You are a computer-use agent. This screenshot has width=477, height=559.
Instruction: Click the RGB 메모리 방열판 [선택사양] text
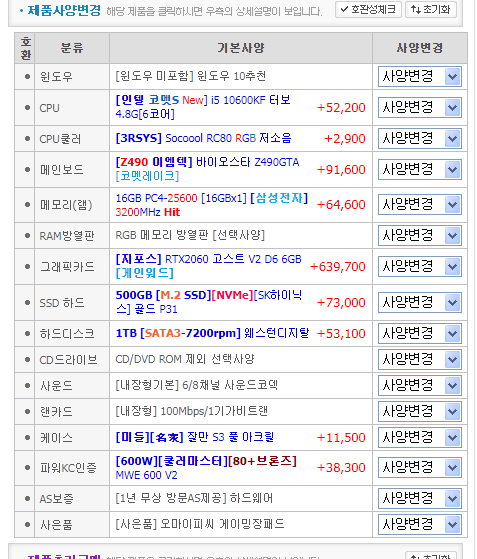pyautogui.click(x=190, y=235)
